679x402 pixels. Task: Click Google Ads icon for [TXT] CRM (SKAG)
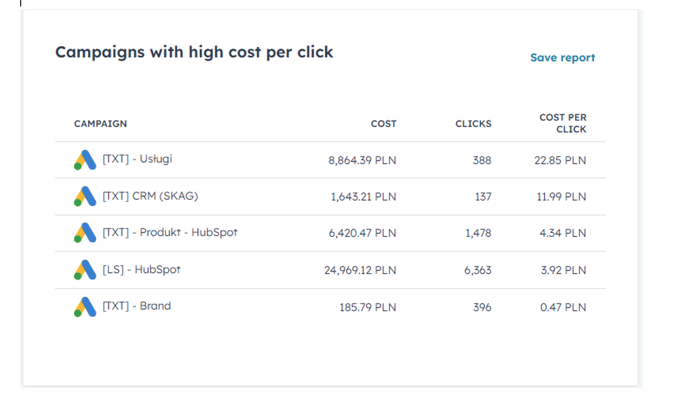coord(85,196)
